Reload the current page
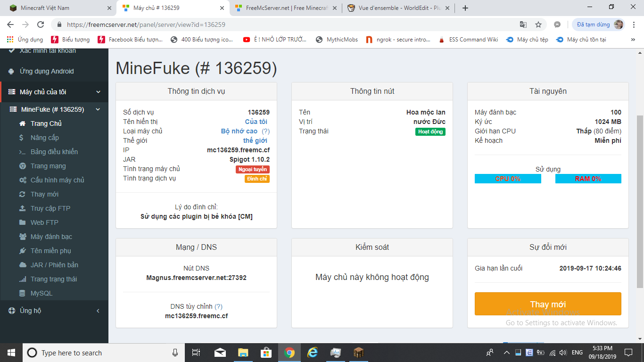Image resolution: width=644 pixels, height=362 pixels. pyautogui.click(x=41, y=25)
